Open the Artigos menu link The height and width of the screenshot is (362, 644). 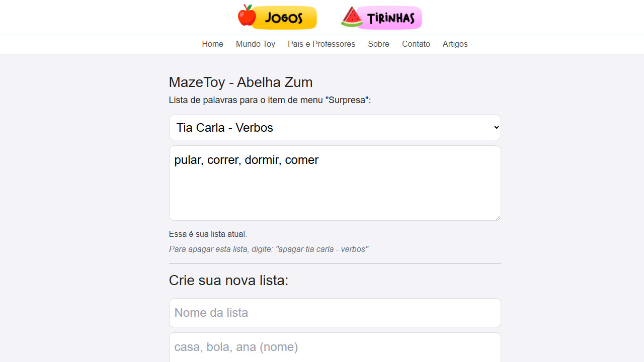pyautogui.click(x=455, y=44)
